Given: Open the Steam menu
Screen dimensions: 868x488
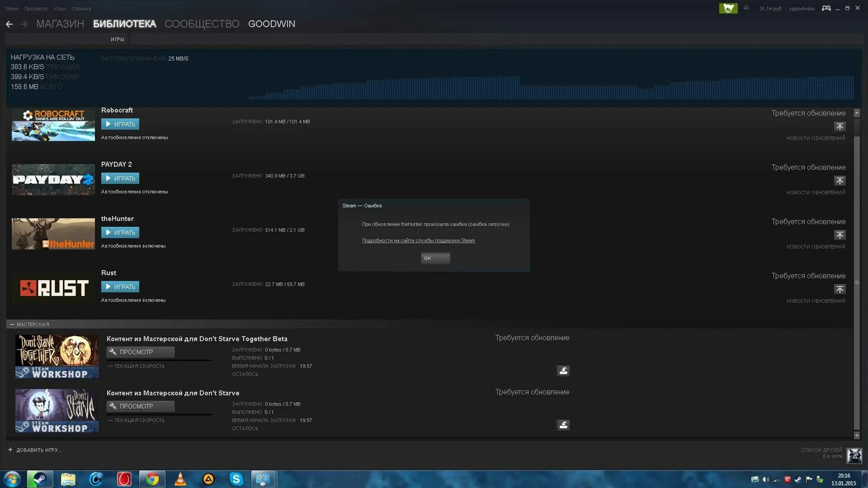Looking at the screenshot, I should click(x=12, y=9).
